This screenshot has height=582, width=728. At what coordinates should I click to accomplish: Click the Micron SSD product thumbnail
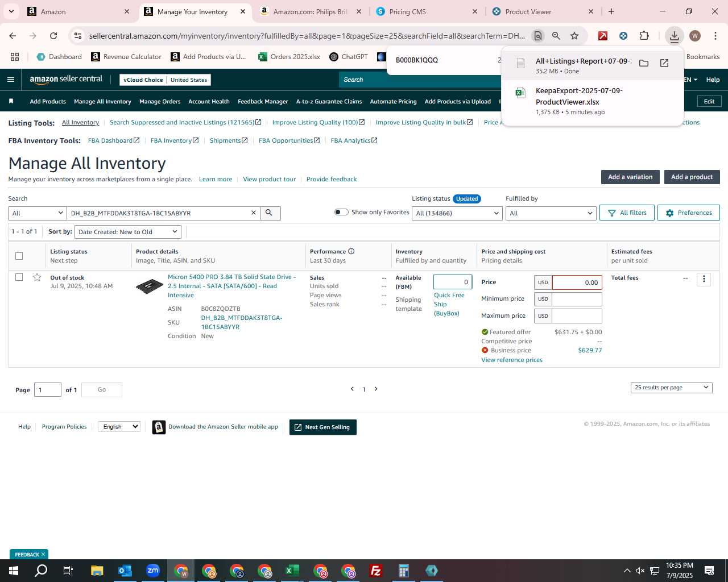tap(150, 286)
